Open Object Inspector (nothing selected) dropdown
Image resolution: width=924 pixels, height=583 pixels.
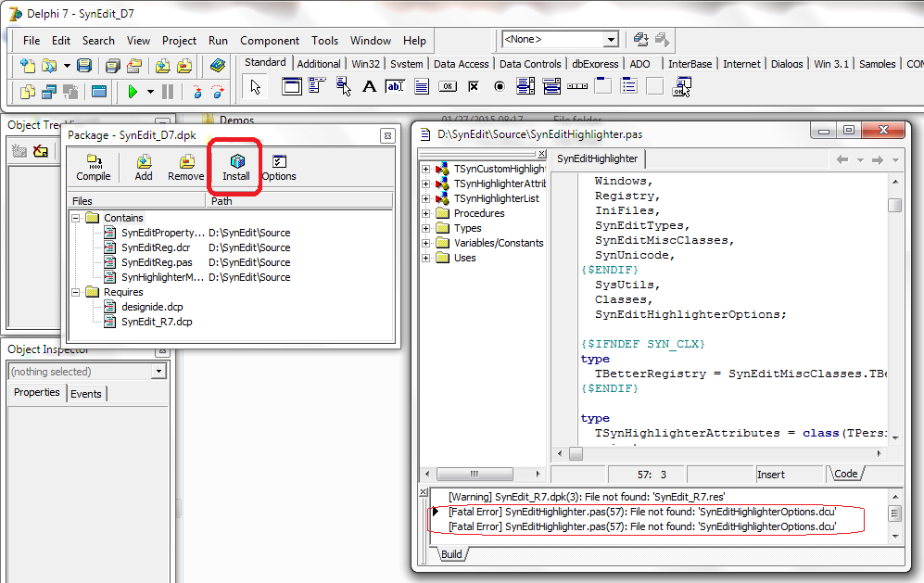tap(158, 372)
